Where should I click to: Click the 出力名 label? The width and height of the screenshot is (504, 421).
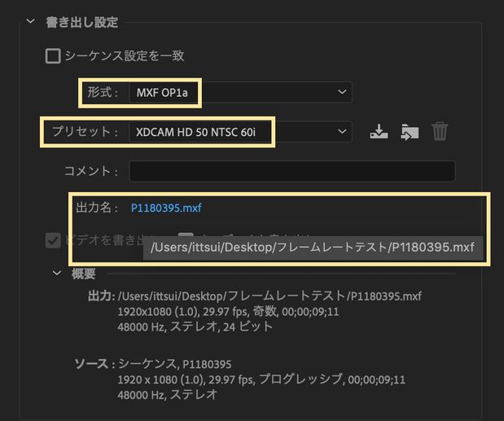97,208
